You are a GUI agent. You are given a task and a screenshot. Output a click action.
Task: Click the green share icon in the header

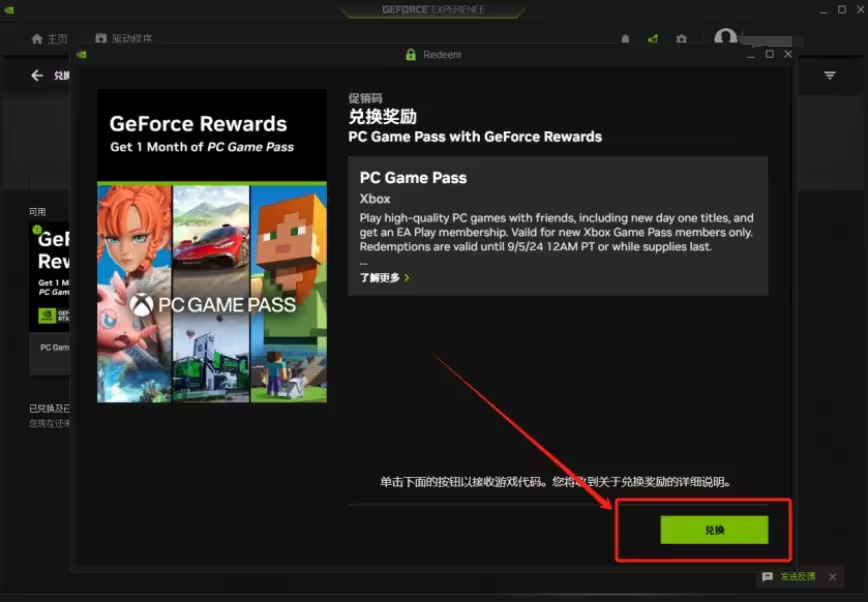pos(653,39)
